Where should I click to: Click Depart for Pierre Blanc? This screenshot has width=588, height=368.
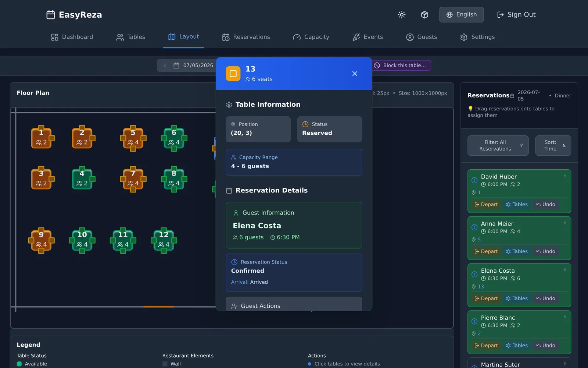pos(486,346)
